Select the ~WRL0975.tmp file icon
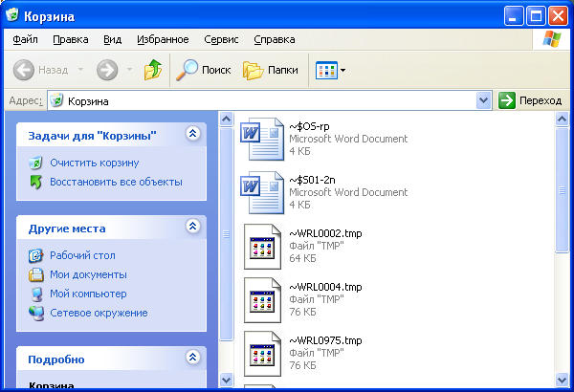This screenshot has width=574, height=392. click(x=262, y=354)
